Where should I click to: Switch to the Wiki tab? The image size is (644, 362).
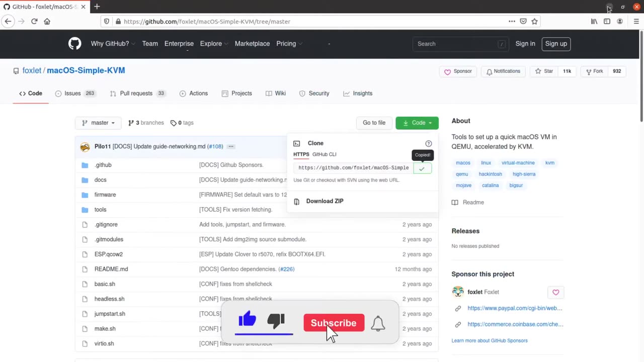pos(276,94)
